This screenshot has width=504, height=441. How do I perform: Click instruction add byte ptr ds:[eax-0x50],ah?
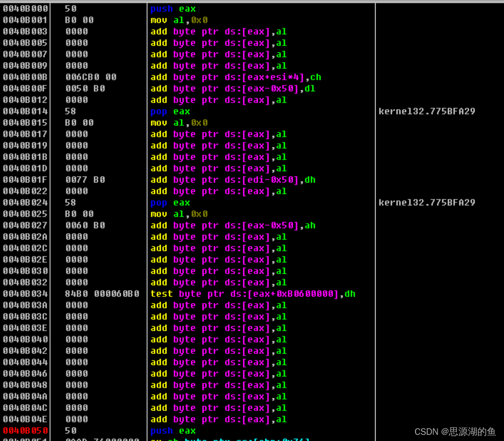coord(233,226)
